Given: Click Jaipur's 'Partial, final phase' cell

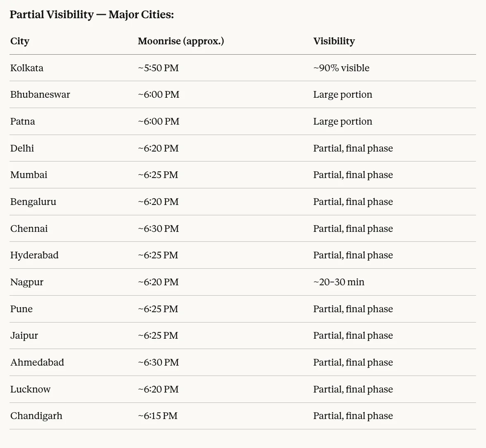Looking at the screenshot, I should (x=353, y=335).
